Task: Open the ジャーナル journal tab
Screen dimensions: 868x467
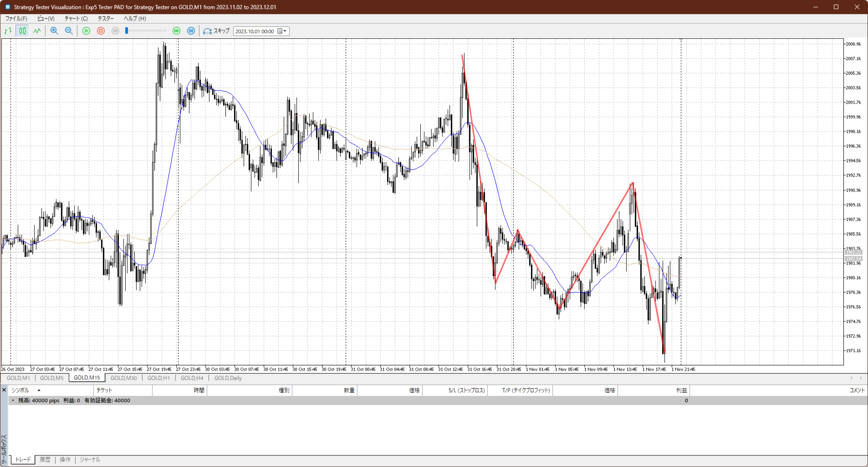Action: 90,460
